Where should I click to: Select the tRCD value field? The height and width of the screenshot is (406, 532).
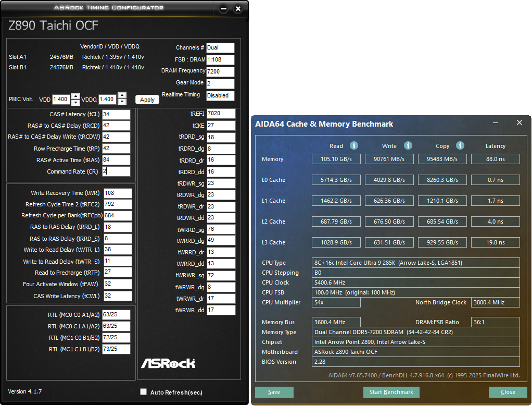(116, 126)
